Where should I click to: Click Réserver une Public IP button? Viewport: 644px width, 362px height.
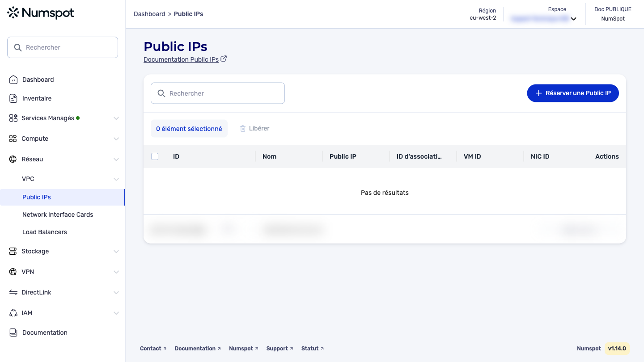click(x=573, y=93)
